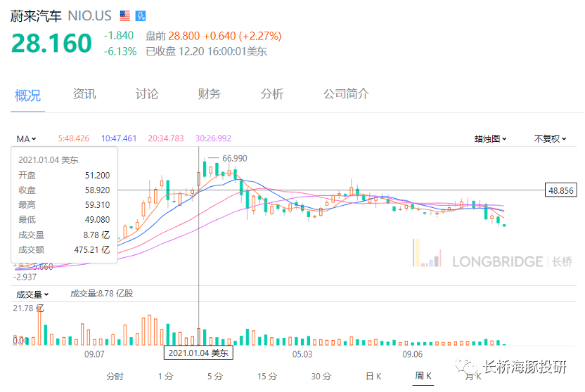The image size is (585, 392).
Task: Click the 收盘 58.920 tooltip row
Action: [x=64, y=190]
